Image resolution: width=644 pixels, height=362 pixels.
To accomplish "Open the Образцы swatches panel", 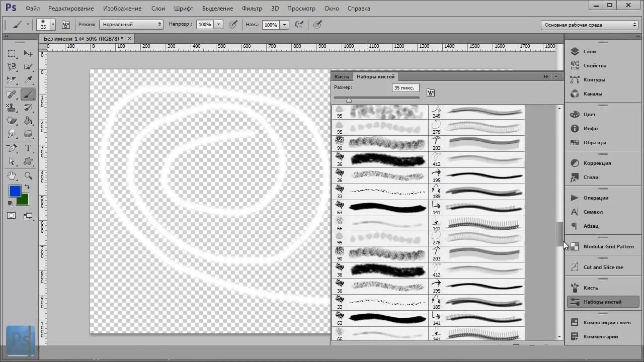I will click(x=594, y=142).
